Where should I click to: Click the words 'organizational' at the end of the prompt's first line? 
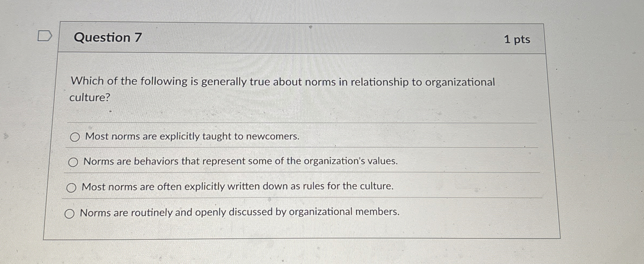click(x=460, y=82)
